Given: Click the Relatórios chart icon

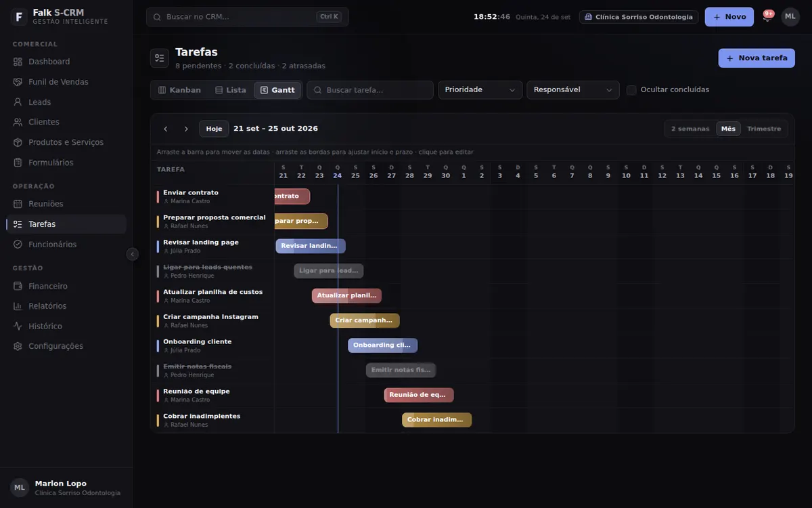Looking at the screenshot, I should [x=18, y=306].
